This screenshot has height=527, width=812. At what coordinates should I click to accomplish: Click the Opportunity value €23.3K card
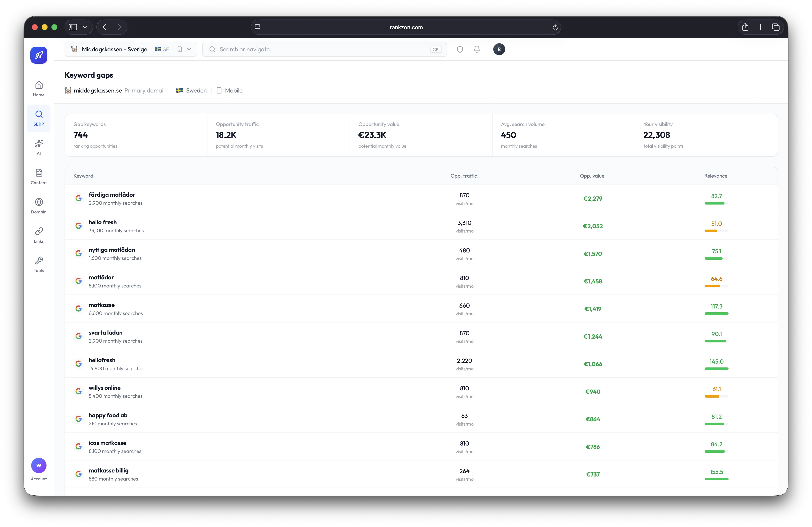421,135
